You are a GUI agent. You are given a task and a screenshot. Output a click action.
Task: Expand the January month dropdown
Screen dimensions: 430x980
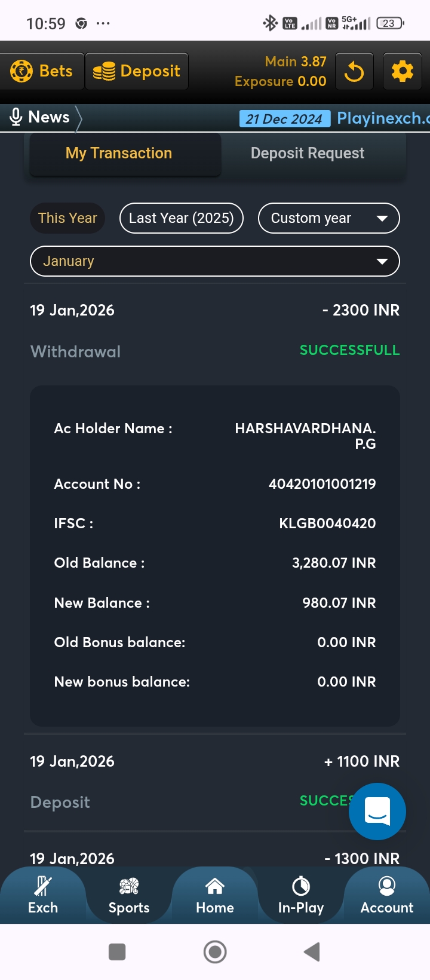coord(215,261)
